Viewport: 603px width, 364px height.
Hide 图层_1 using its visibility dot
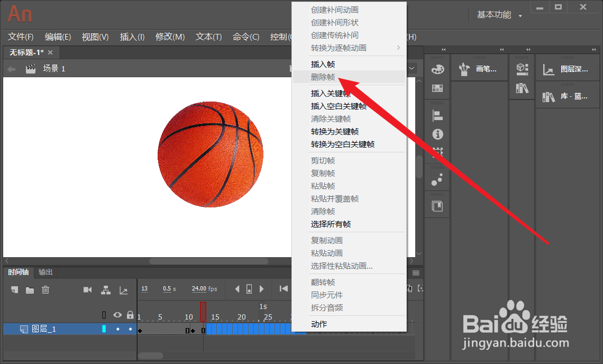click(x=118, y=329)
